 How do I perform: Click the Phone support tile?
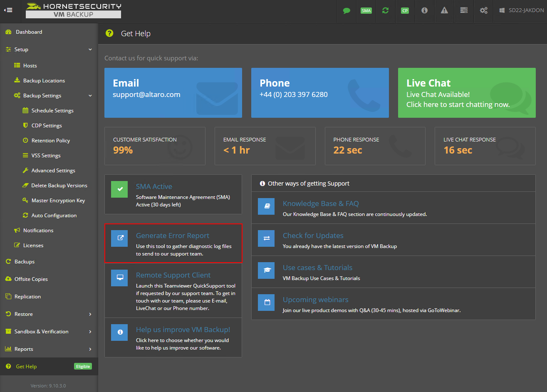(320, 93)
